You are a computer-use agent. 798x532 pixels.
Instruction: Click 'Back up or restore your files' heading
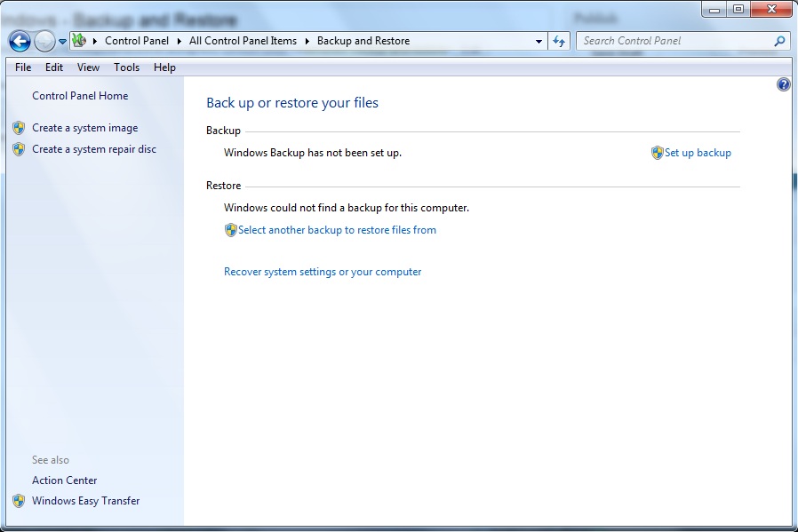pos(292,103)
